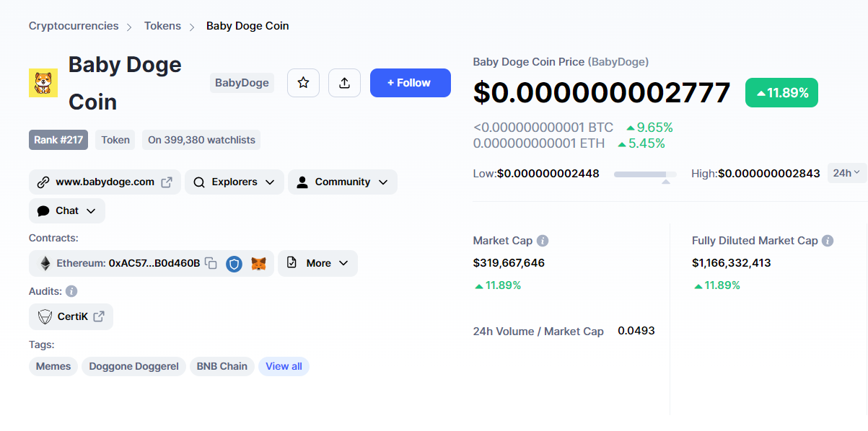Expand the Community dropdown
Screen dimensions: 868x431
pyautogui.click(x=343, y=182)
